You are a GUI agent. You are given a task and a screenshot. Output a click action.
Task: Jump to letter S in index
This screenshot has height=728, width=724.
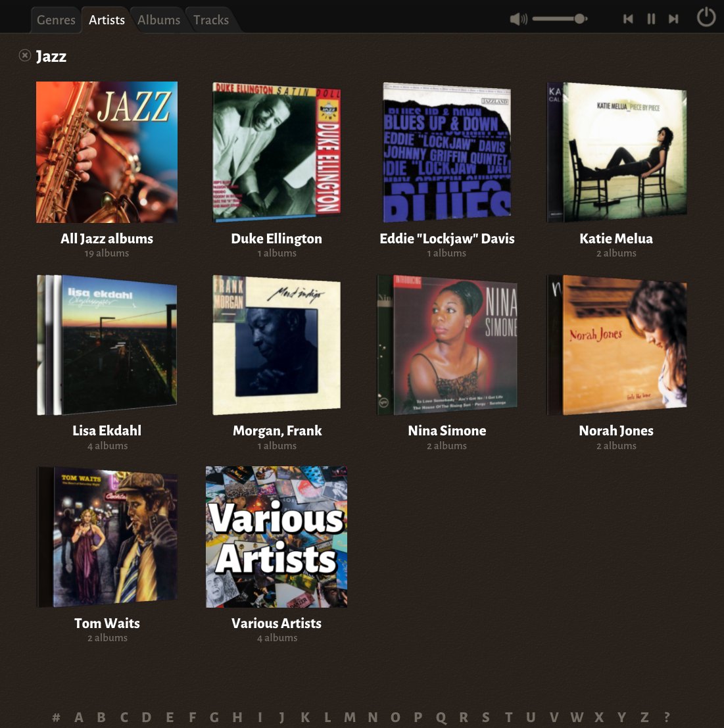point(485,717)
